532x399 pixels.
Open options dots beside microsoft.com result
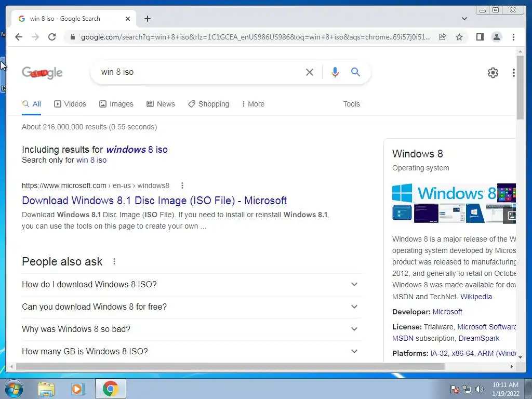pos(182,185)
